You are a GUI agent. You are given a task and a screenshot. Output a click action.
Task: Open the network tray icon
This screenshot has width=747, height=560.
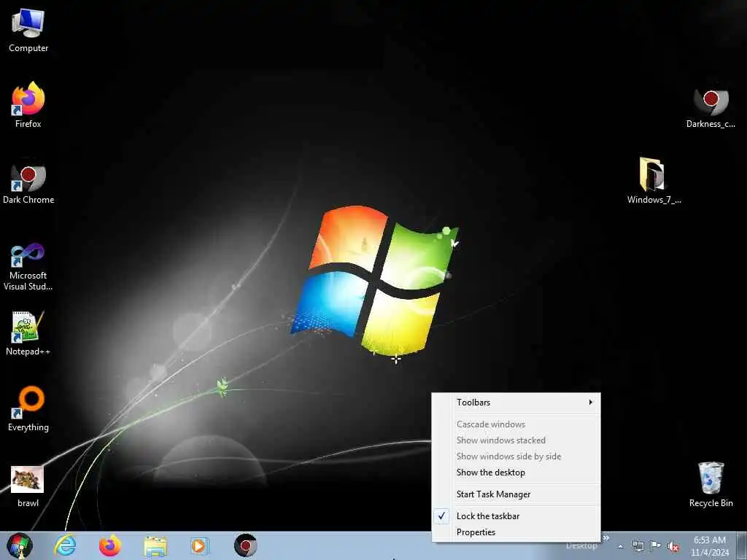[638, 546]
